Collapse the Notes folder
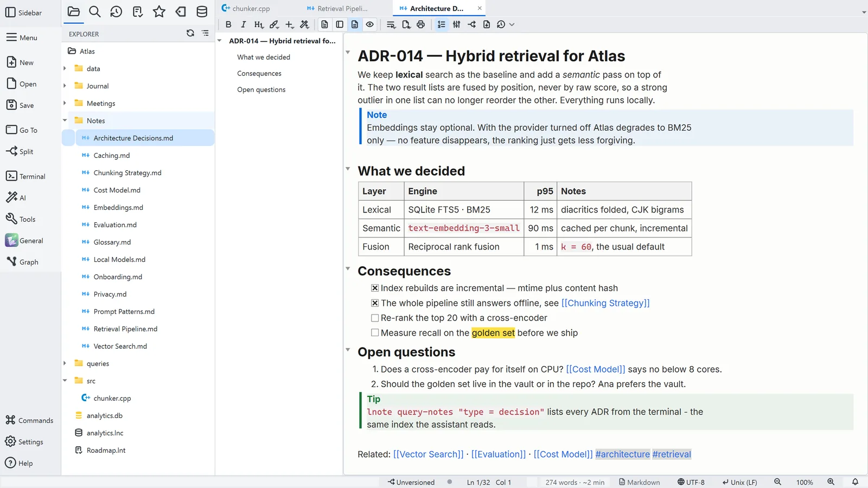The width and height of the screenshot is (868, 488). tap(65, 120)
